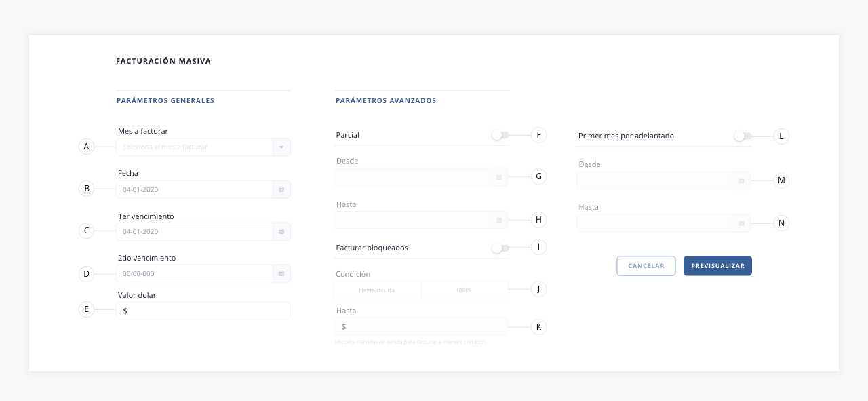Enable Primer mes por adelantado switch

[743, 136]
